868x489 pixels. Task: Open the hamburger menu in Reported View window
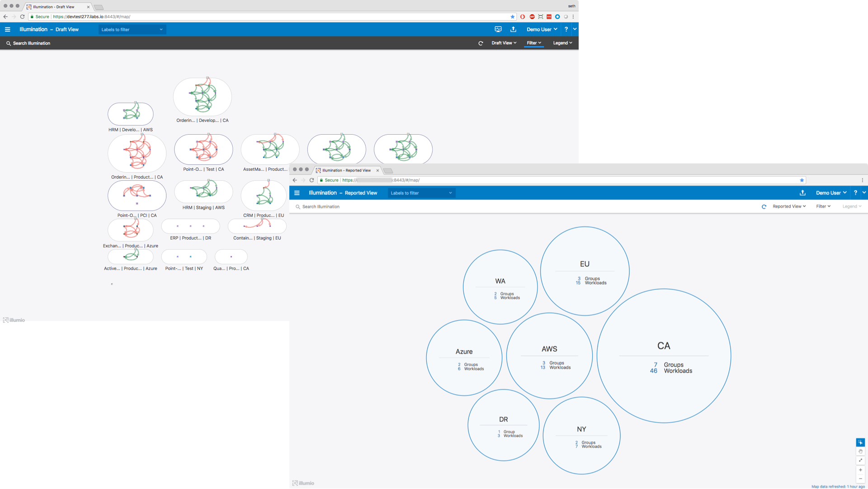(297, 193)
